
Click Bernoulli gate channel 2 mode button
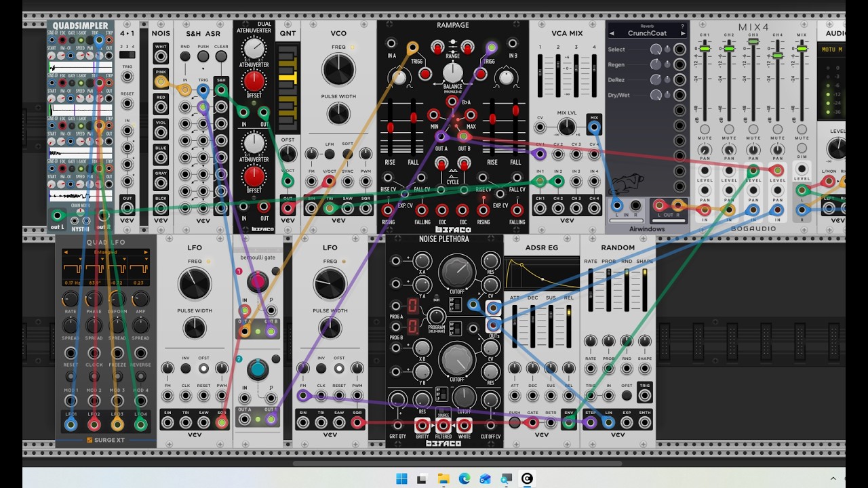pos(275,359)
